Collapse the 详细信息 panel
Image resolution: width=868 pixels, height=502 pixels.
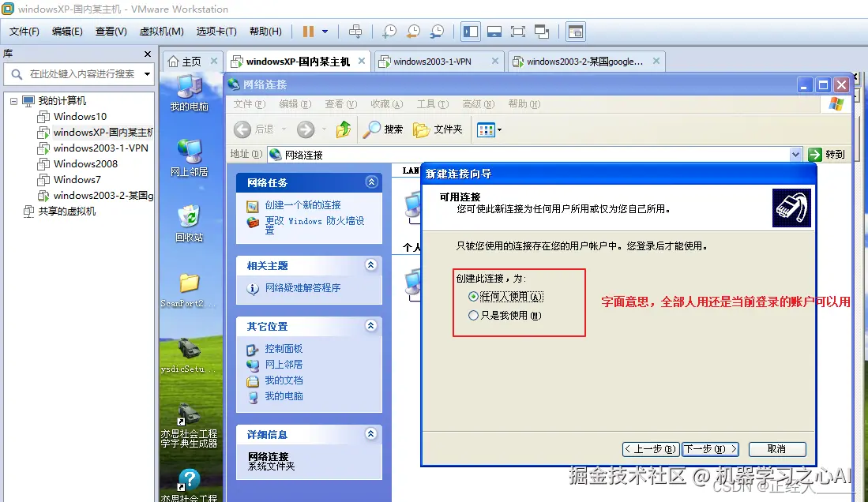pyautogui.click(x=371, y=433)
